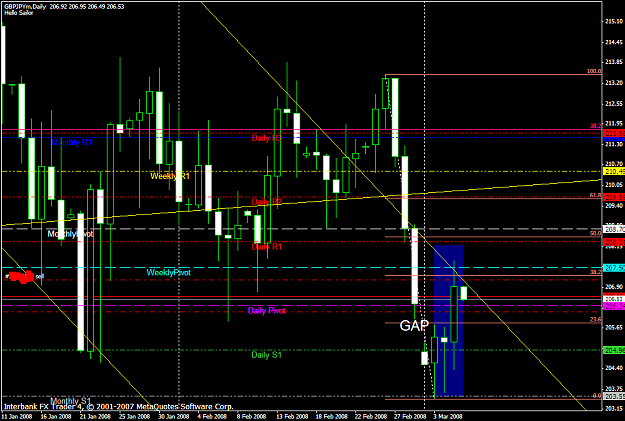Click the 'Daily R2' red label
The height and width of the screenshot is (421, 625).
267,202
